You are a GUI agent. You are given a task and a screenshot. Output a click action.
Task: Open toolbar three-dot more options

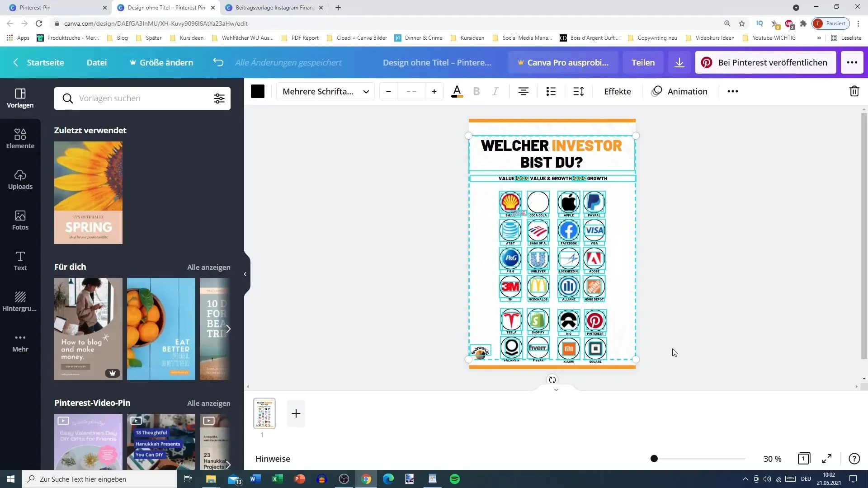tap(732, 91)
